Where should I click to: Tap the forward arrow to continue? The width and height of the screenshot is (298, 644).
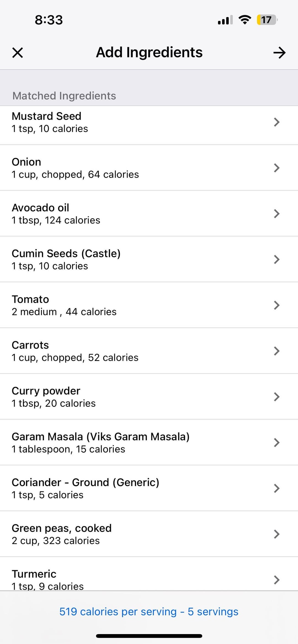coord(279,53)
